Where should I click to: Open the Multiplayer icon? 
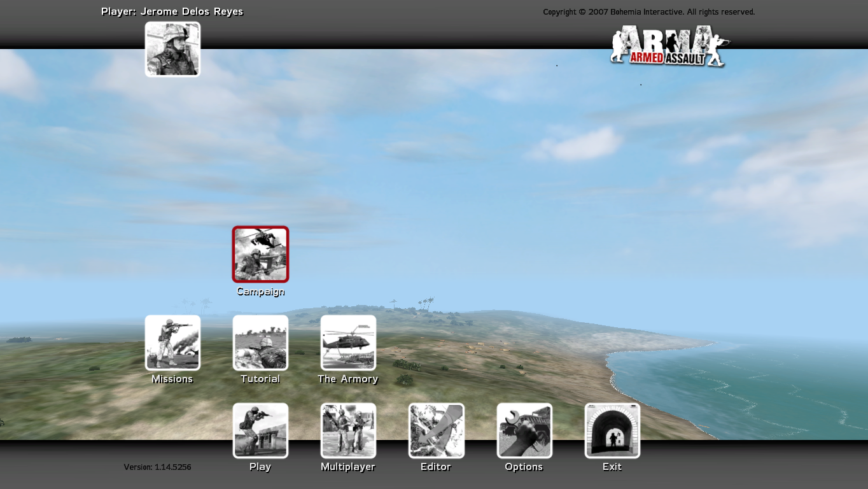coord(348,430)
